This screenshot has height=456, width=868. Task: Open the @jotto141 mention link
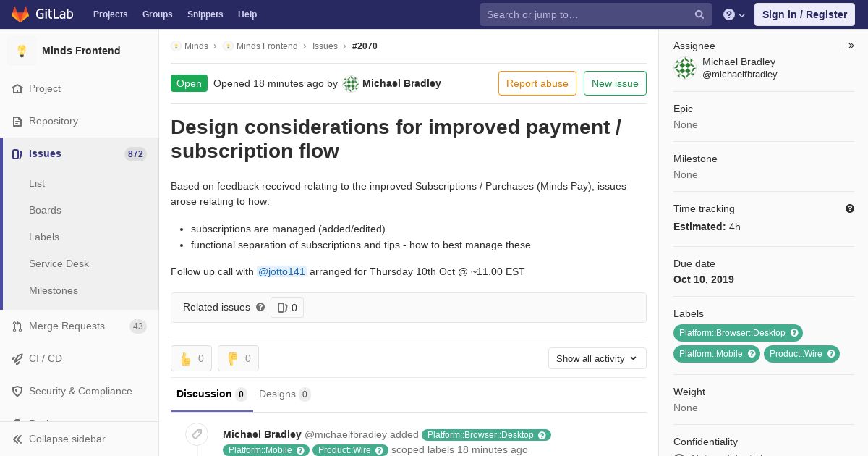pos(282,271)
